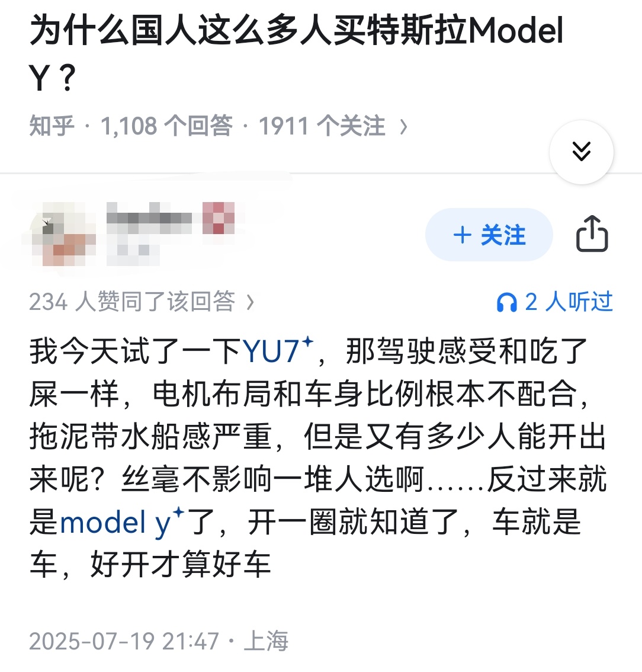Tap the answer body text paragraph
The height and width of the screenshot is (672, 642).
tap(318, 457)
